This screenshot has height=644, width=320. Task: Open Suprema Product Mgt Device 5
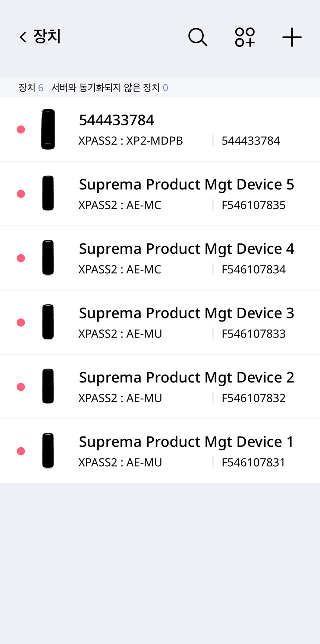click(186, 185)
